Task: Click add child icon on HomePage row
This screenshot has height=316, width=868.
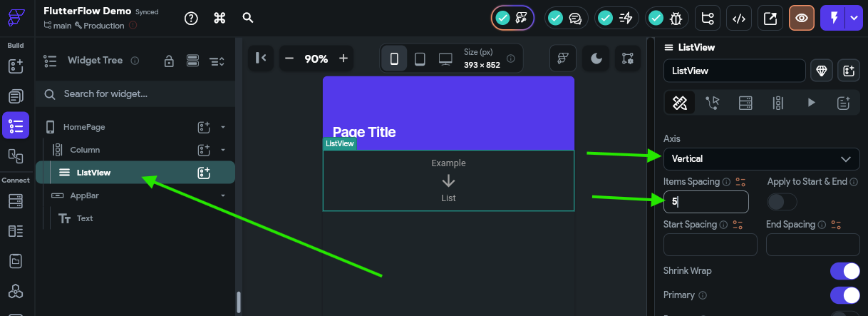Action: click(x=204, y=127)
